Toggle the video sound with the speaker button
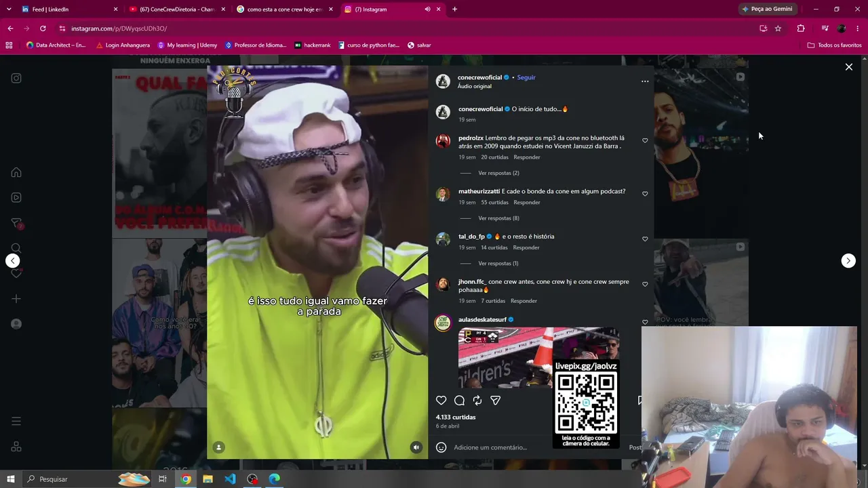Viewport: 868px width, 488px height. click(416, 447)
